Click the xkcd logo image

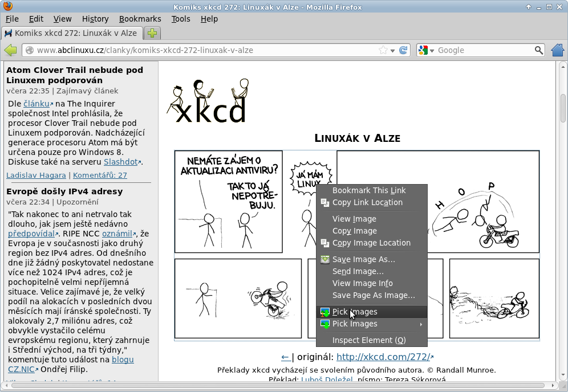[x=208, y=101]
